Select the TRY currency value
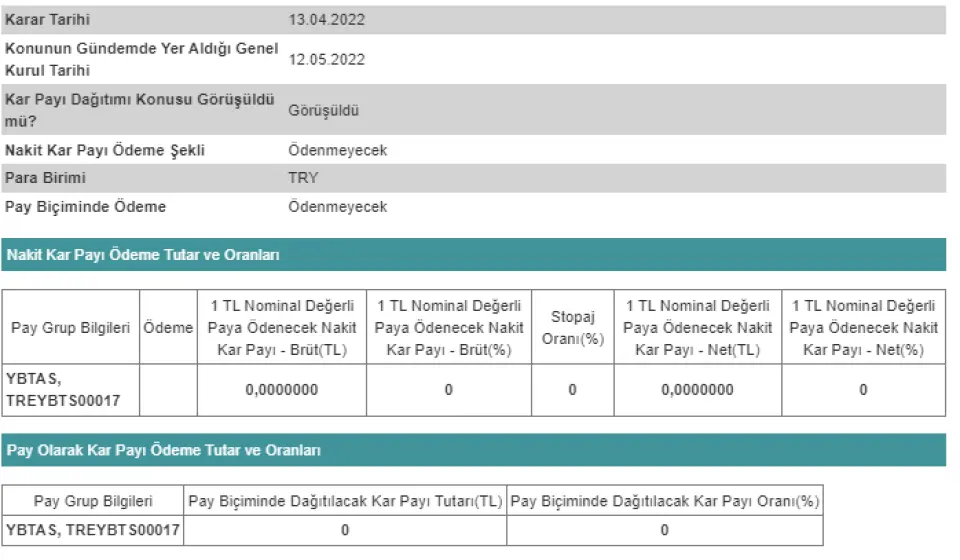This screenshot has width=960, height=560. click(x=303, y=178)
